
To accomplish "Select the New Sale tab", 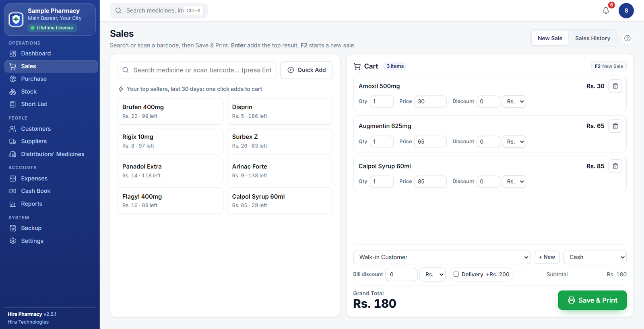I will point(550,38).
